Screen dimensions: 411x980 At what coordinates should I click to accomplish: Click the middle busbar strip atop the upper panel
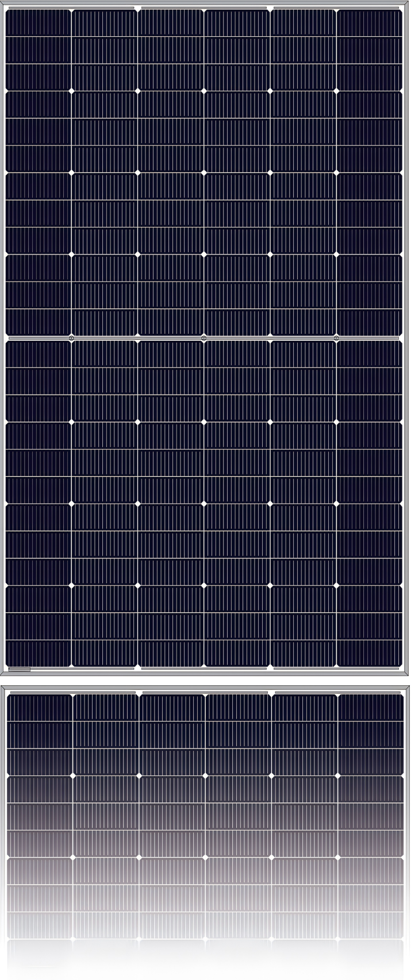tap(204, 8)
